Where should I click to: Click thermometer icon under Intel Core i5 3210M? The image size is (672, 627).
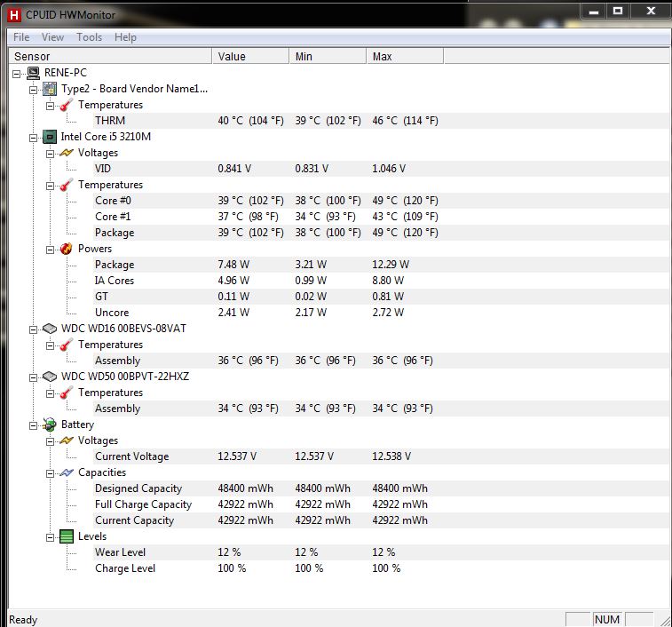67,185
